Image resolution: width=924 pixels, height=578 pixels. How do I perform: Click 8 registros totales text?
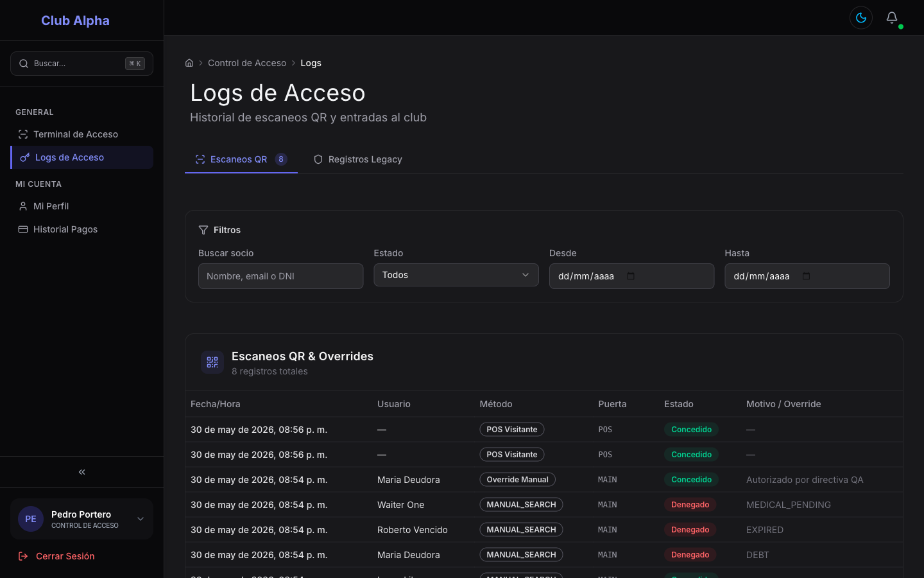tap(269, 371)
